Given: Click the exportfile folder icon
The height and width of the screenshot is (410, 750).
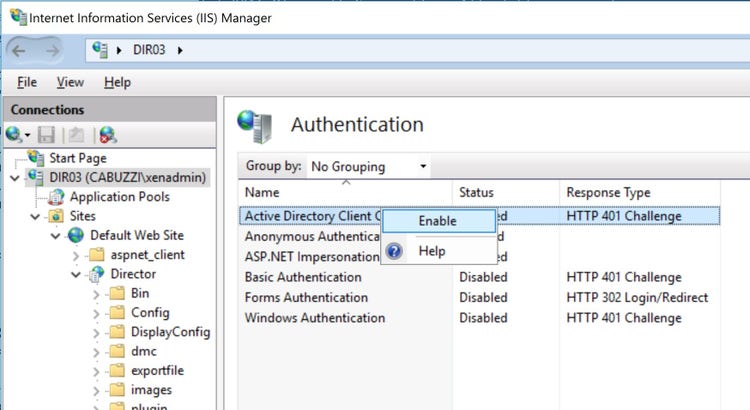Looking at the screenshot, I should click(x=117, y=370).
